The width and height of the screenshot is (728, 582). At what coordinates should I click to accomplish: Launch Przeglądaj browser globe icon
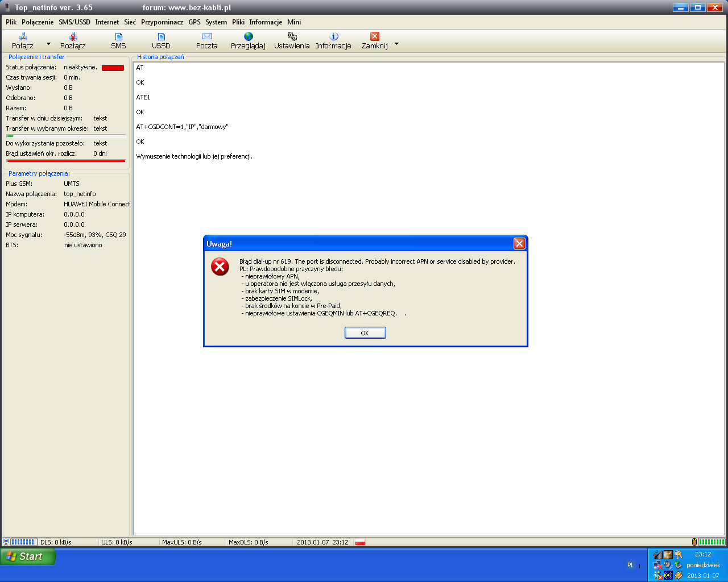(248, 37)
